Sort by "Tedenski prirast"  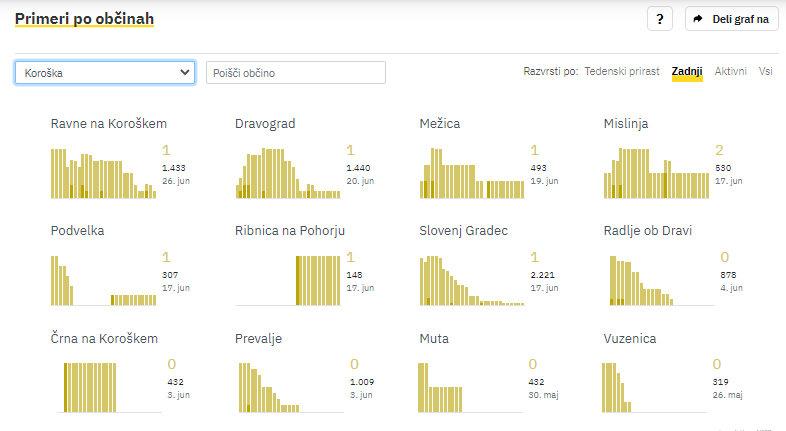[x=622, y=72]
